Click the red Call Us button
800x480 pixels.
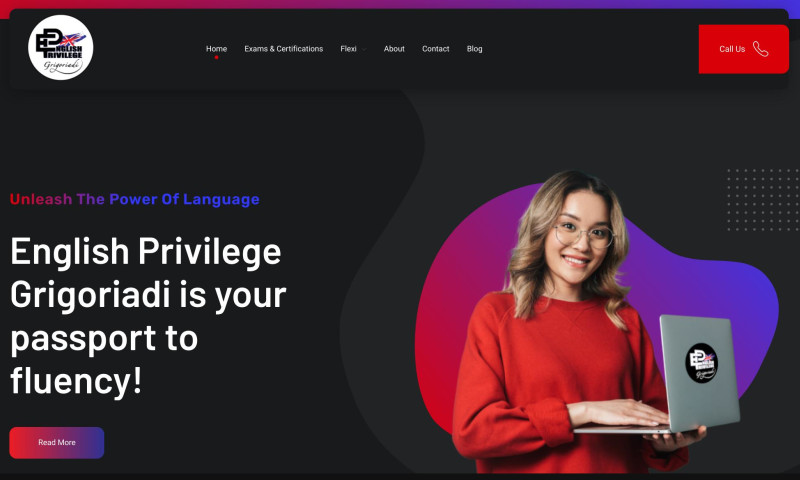(743, 49)
